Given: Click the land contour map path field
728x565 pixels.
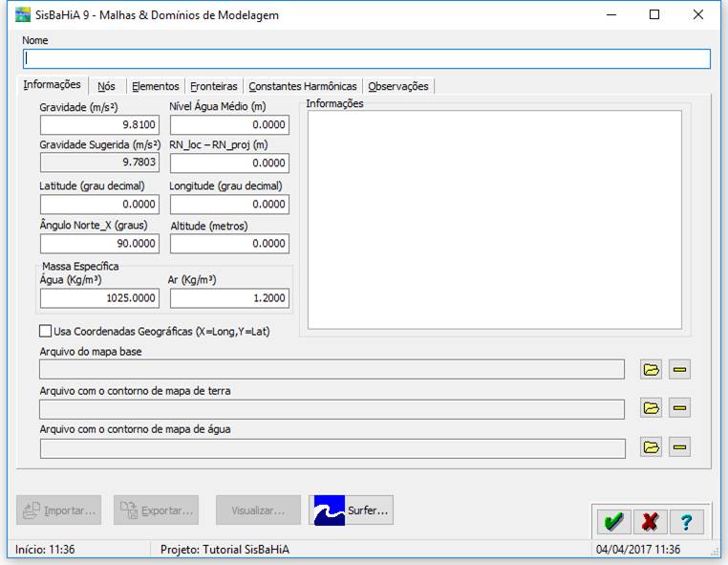Looking at the screenshot, I should [332, 409].
